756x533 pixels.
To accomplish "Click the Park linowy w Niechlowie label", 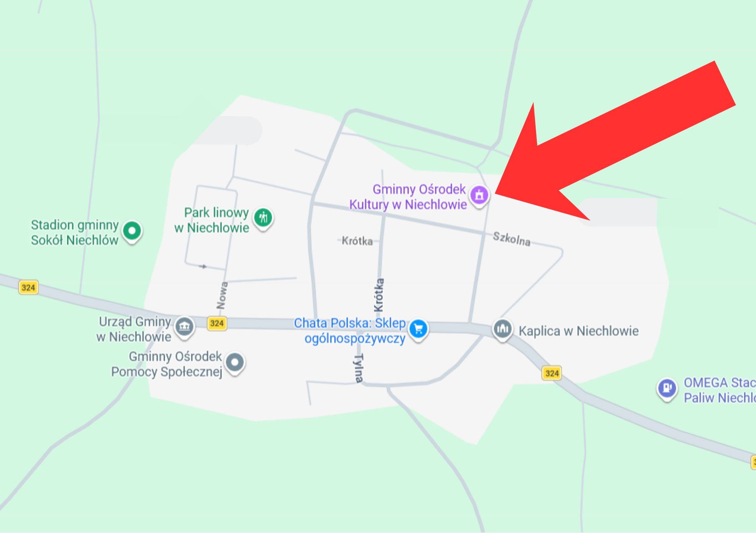I will click(212, 220).
